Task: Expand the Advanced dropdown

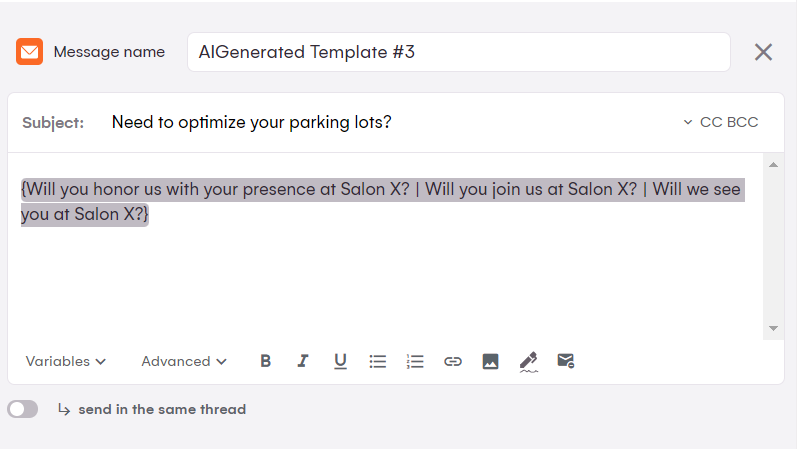Action: pyautogui.click(x=184, y=361)
